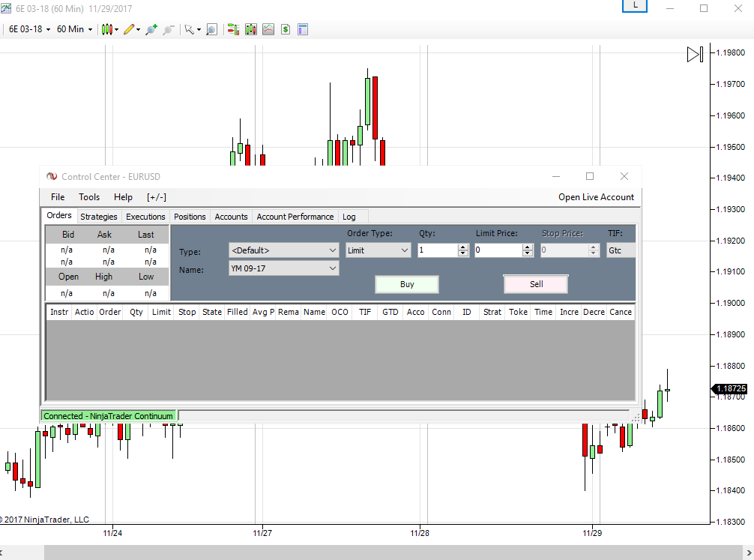Click the Time column header
This screenshot has height=560, width=754.
click(543, 312)
